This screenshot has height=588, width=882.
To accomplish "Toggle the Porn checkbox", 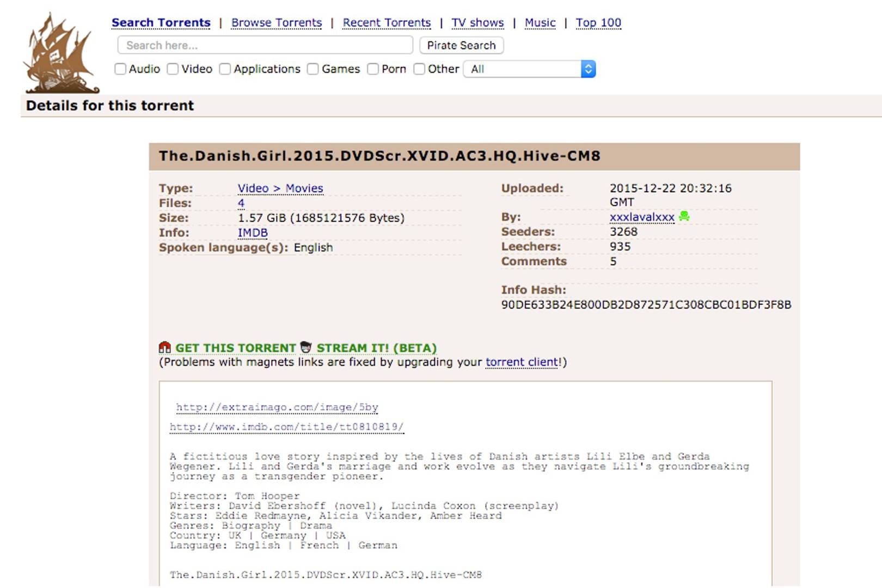I will (x=373, y=69).
